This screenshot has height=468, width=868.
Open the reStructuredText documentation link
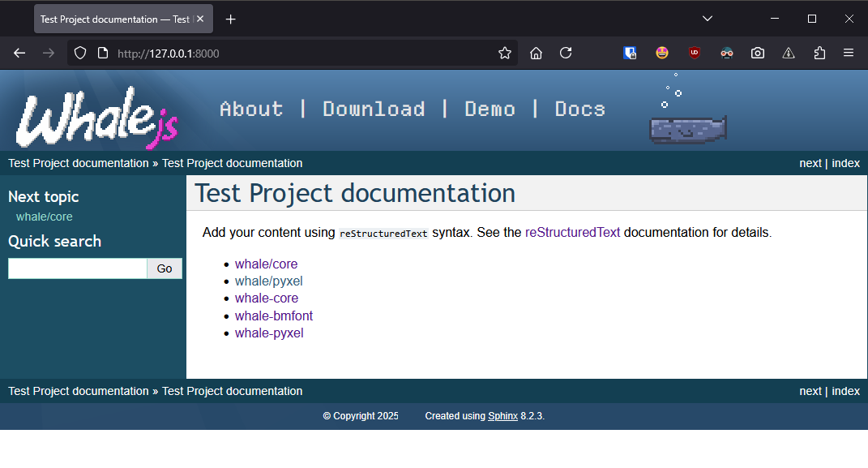click(x=572, y=233)
